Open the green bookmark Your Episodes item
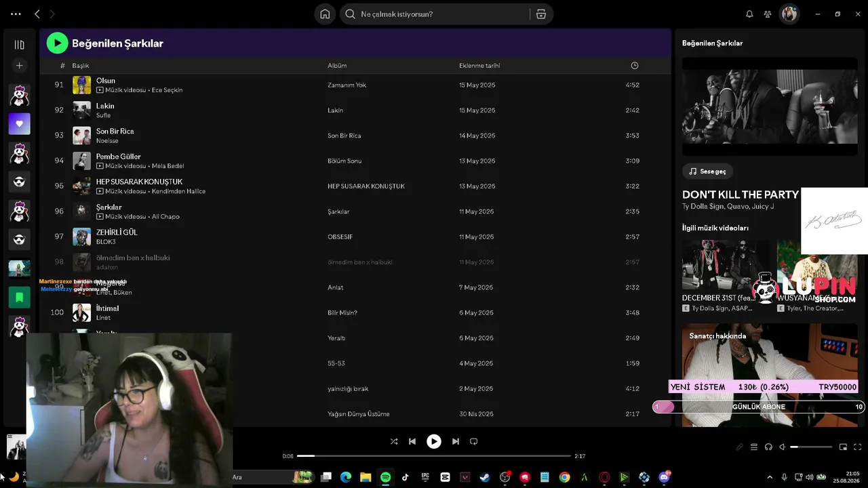 point(19,297)
